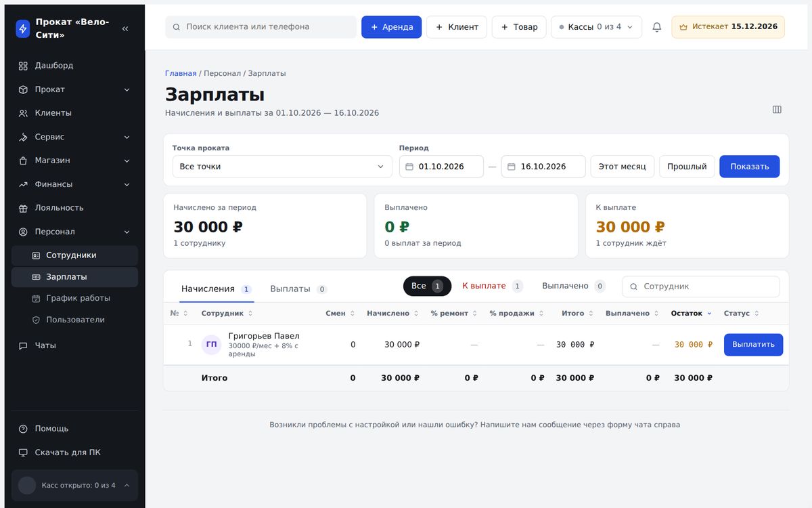Click the Пользователи shield icon
The image size is (812, 508).
coord(37,320)
